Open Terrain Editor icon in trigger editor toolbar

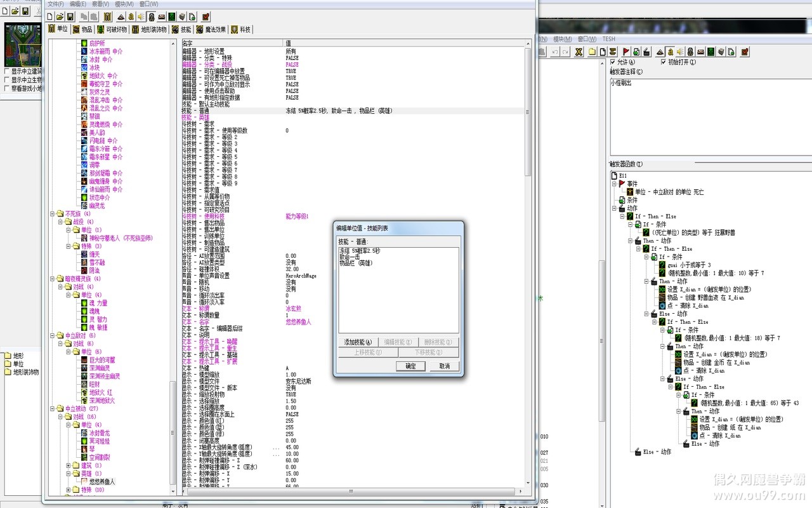tap(660, 51)
